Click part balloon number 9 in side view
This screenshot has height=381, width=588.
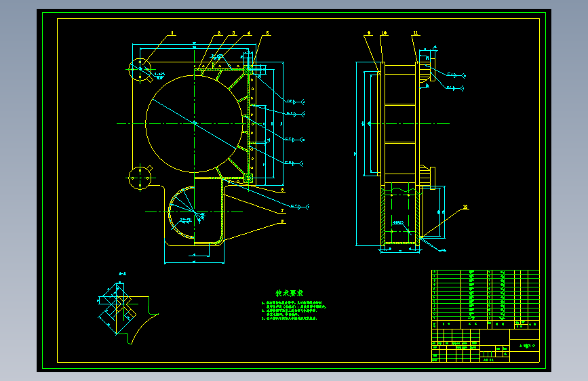[x=369, y=33]
